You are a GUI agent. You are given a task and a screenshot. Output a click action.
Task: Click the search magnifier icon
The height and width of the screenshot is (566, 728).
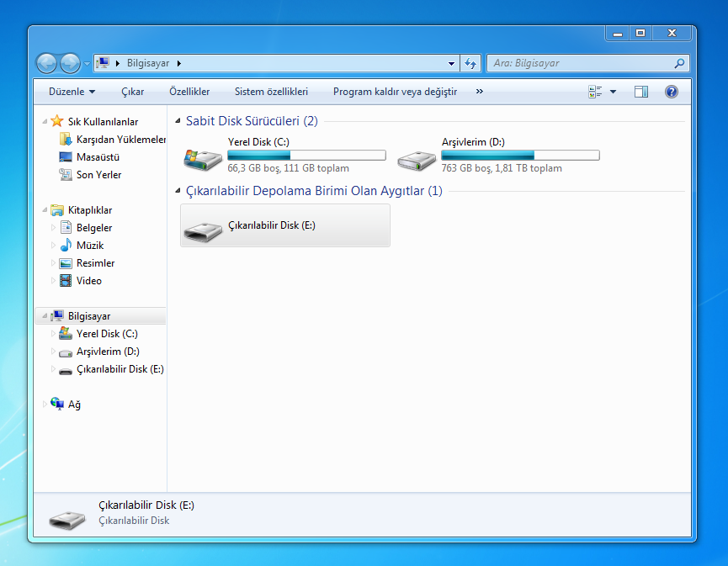click(679, 63)
